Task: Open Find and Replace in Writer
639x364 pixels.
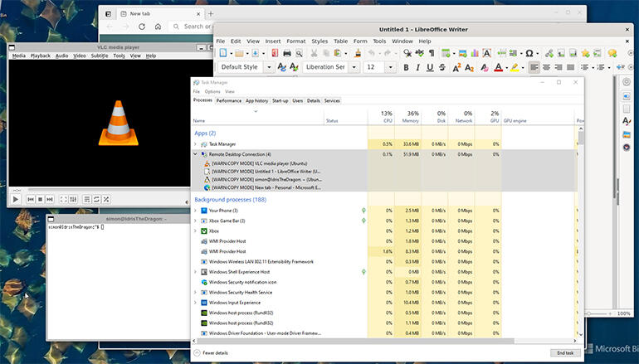Action: pos(407,53)
